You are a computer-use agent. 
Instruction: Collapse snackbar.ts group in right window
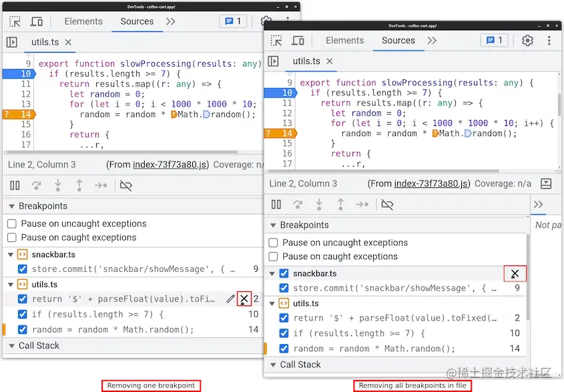coord(272,274)
